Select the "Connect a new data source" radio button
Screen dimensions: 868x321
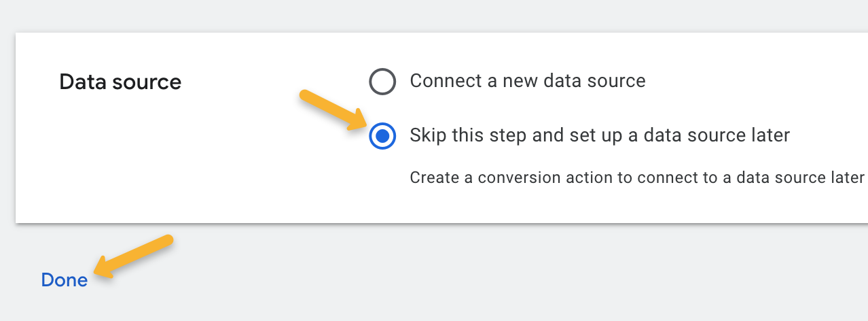pos(382,82)
